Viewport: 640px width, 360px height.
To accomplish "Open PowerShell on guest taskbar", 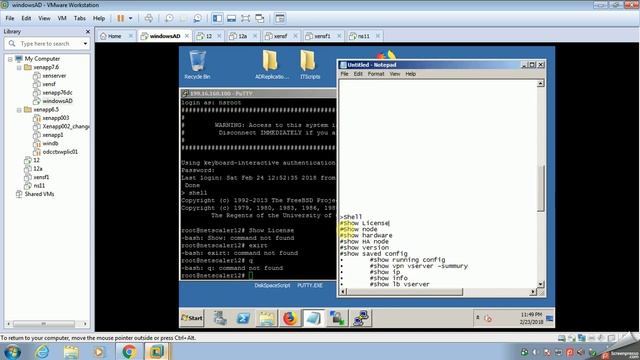I will [243, 318].
